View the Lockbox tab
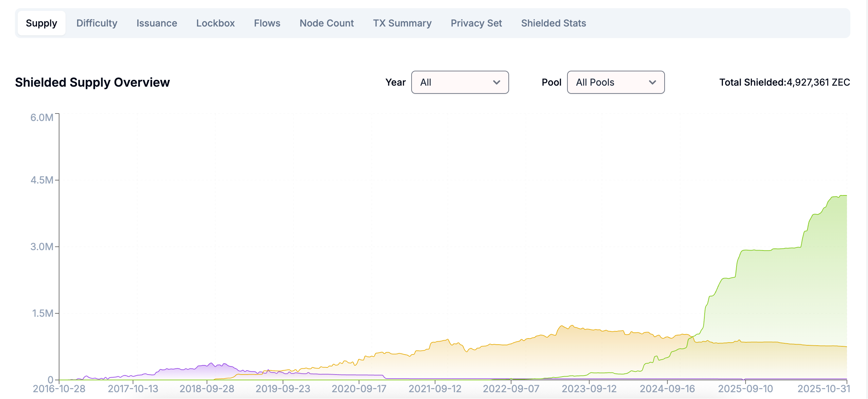The width and height of the screenshot is (868, 399). 215,23
